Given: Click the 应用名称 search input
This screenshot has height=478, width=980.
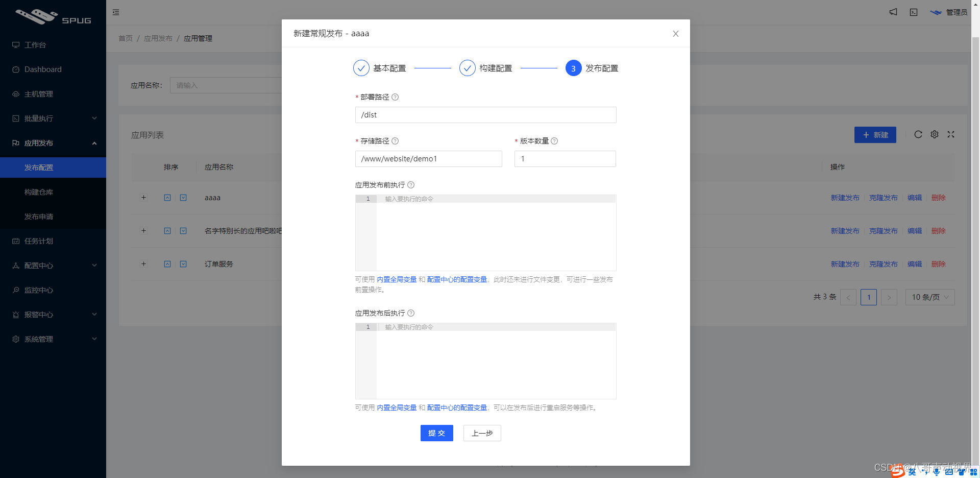Looking at the screenshot, I should [x=226, y=85].
